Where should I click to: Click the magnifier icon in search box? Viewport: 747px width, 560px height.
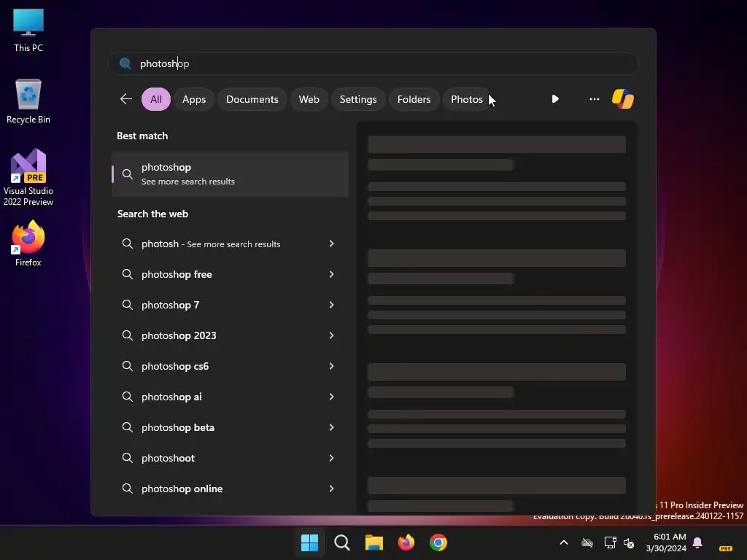point(125,63)
